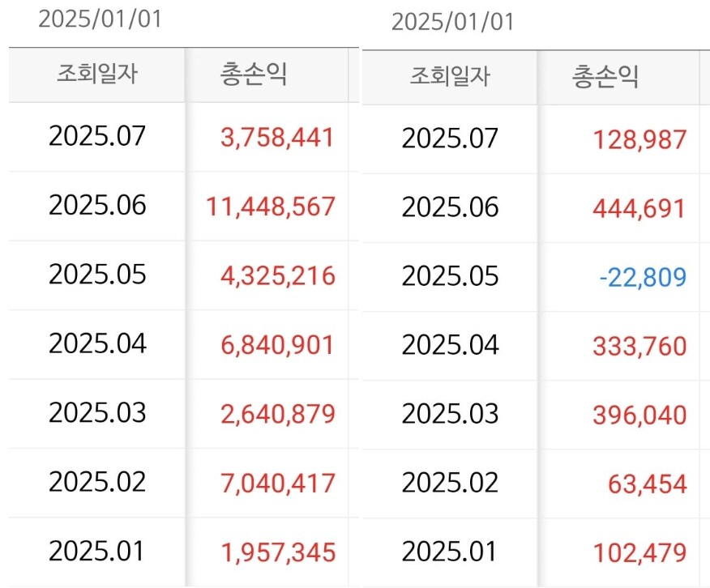Select the 396,040 value
The width and height of the screenshot is (710, 588).
[639, 415]
